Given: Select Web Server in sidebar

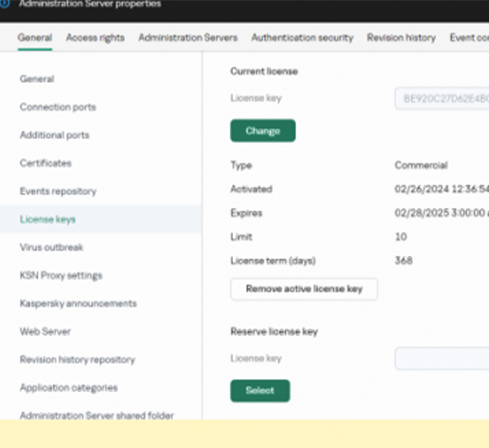Looking at the screenshot, I should (45, 332).
